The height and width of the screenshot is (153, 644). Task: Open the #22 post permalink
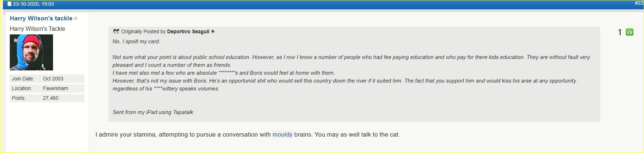pyautogui.click(x=639, y=3)
